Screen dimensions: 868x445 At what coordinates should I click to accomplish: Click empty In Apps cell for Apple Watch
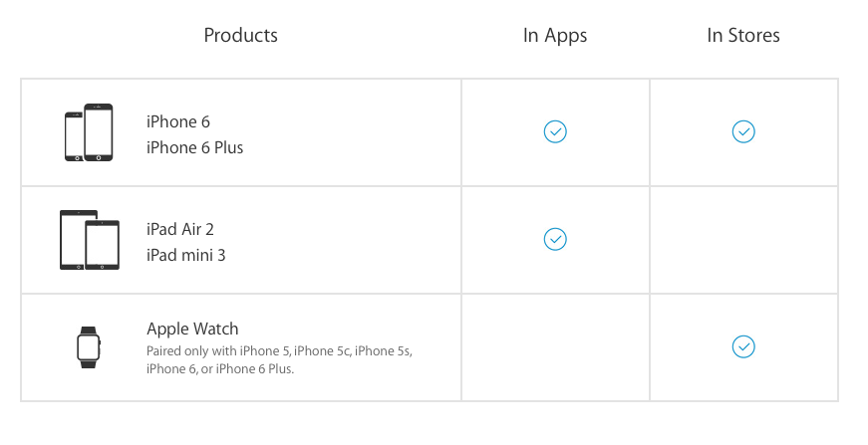[555, 347]
